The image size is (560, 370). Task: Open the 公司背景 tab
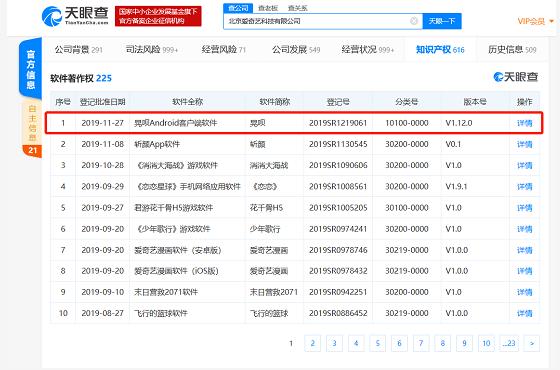pyautogui.click(x=78, y=50)
